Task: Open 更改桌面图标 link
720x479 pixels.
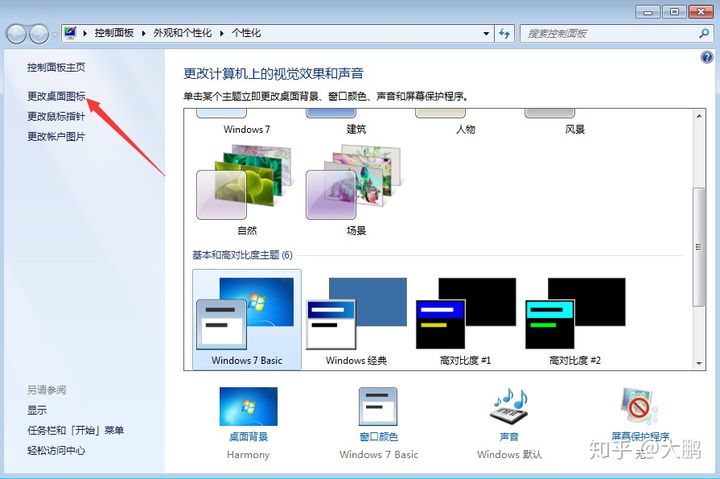Action: (x=56, y=96)
